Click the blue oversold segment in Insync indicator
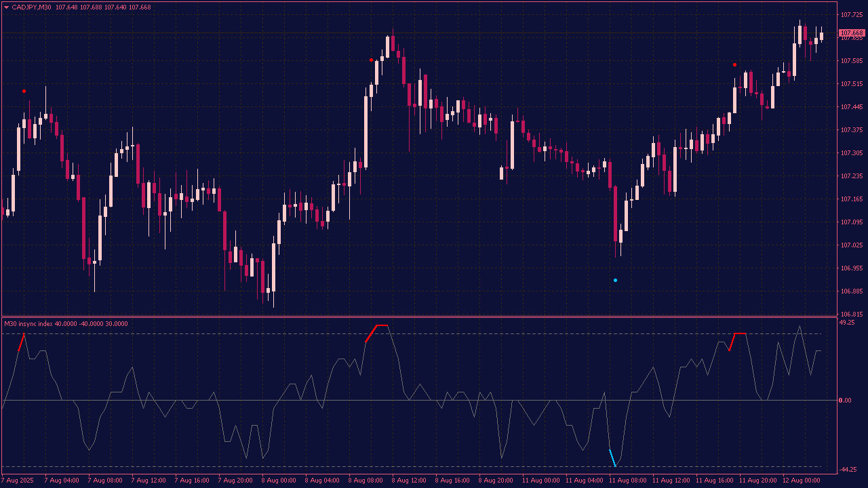 (612, 458)
